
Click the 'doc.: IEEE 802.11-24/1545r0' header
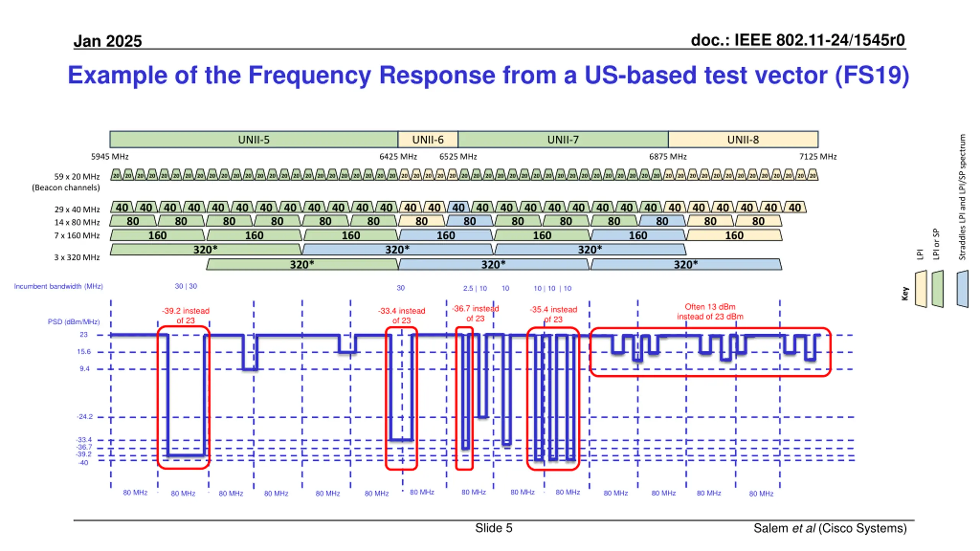pyautogui.click(x=798, y=40)
